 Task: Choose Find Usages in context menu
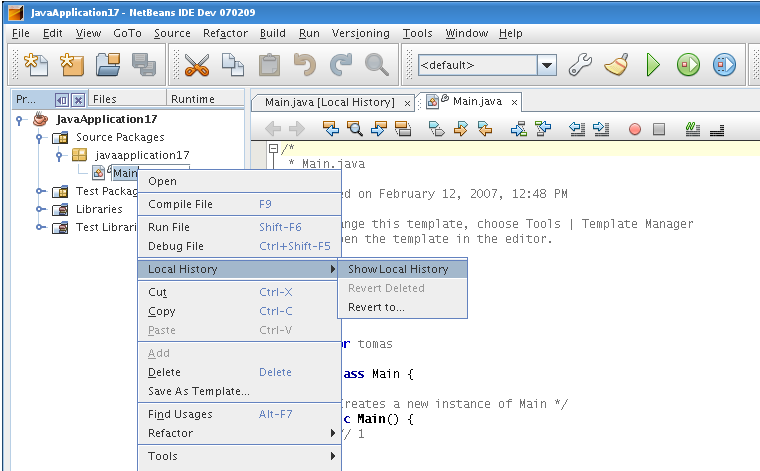coord(239,414)
